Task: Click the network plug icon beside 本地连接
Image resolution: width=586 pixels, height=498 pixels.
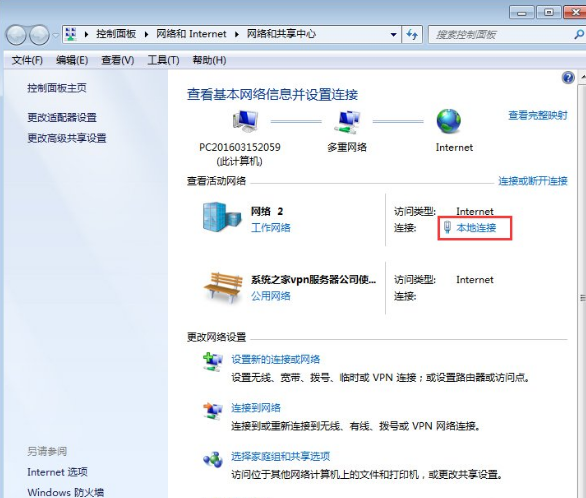Action: [447, 227]
